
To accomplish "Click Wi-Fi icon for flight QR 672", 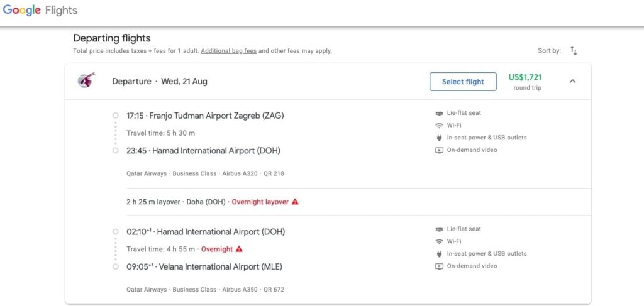I will click(x=439, y=242).
